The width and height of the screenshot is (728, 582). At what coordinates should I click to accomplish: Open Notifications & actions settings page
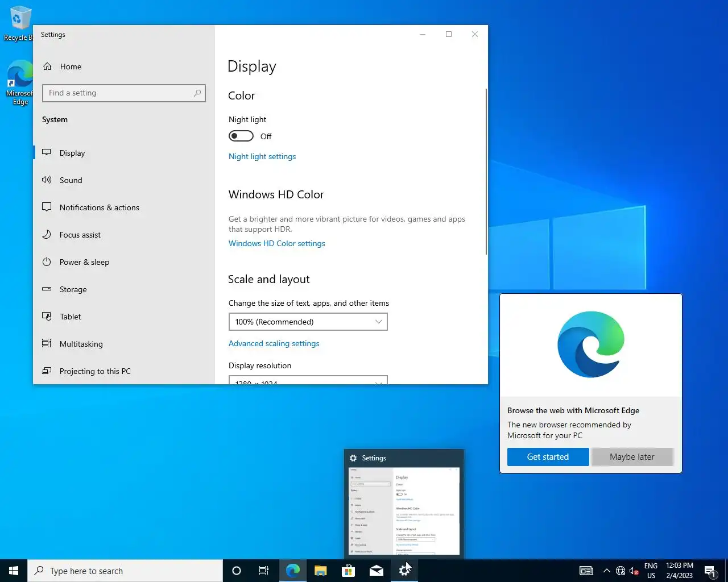(x=100, y=207)
